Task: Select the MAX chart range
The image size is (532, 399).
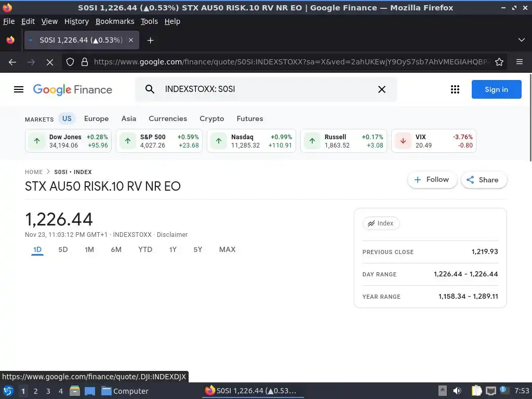Action: click(x=228, y=250)
